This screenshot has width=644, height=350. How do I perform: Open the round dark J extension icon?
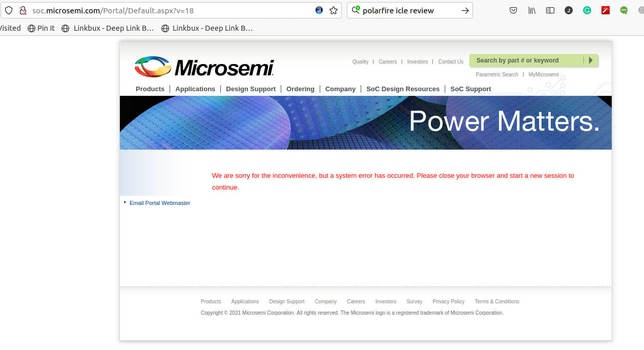click(569, 10)
